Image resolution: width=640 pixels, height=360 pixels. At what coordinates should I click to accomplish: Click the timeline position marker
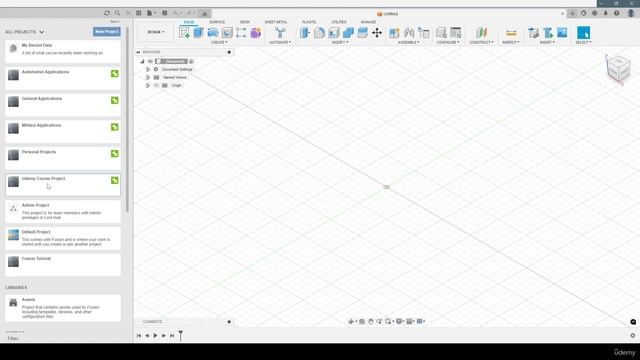[180, 336]
